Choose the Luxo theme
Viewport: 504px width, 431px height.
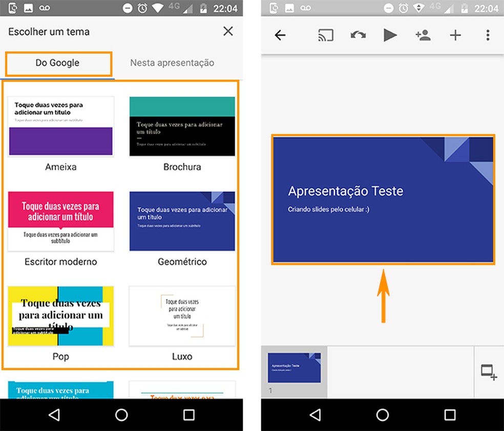182,316
